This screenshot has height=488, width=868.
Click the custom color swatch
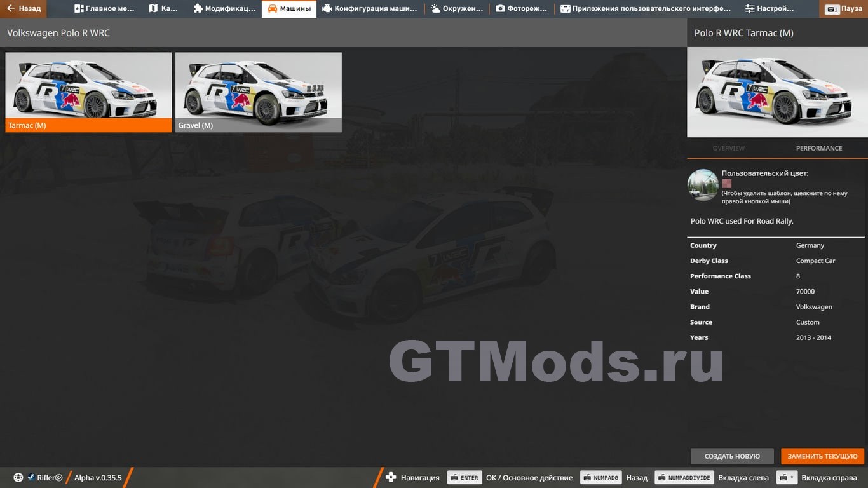pos(727,184)
